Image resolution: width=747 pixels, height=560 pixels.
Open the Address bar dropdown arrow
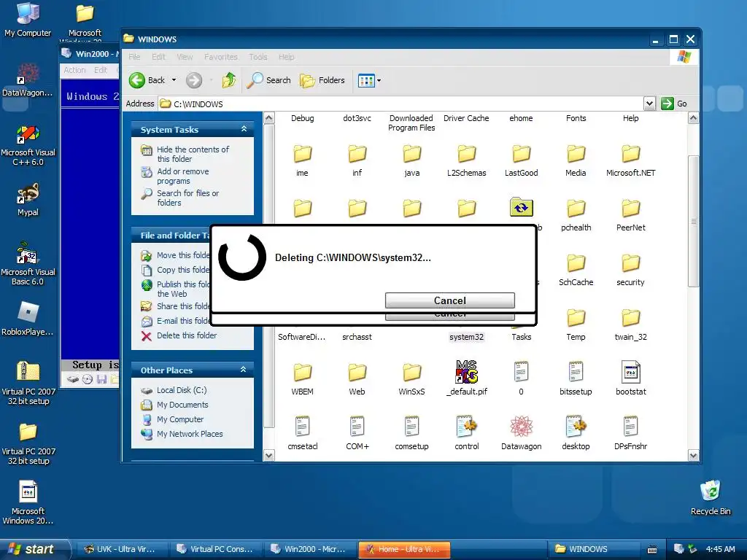point(649,104)
